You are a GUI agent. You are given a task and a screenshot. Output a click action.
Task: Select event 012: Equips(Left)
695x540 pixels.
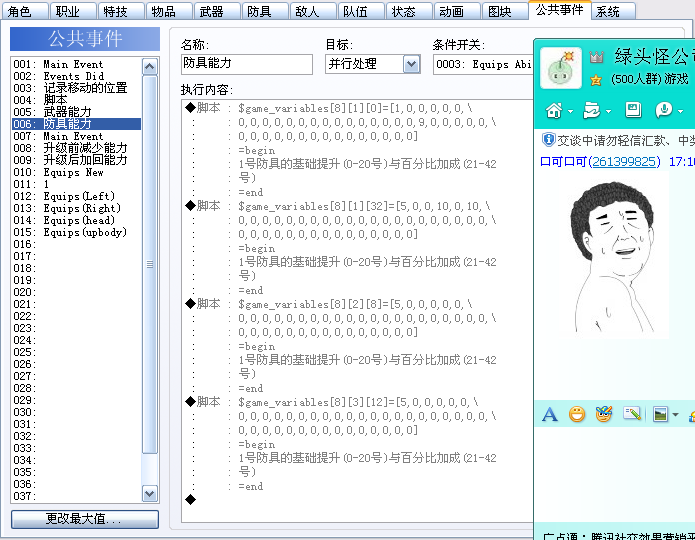(x=76, y=196)
